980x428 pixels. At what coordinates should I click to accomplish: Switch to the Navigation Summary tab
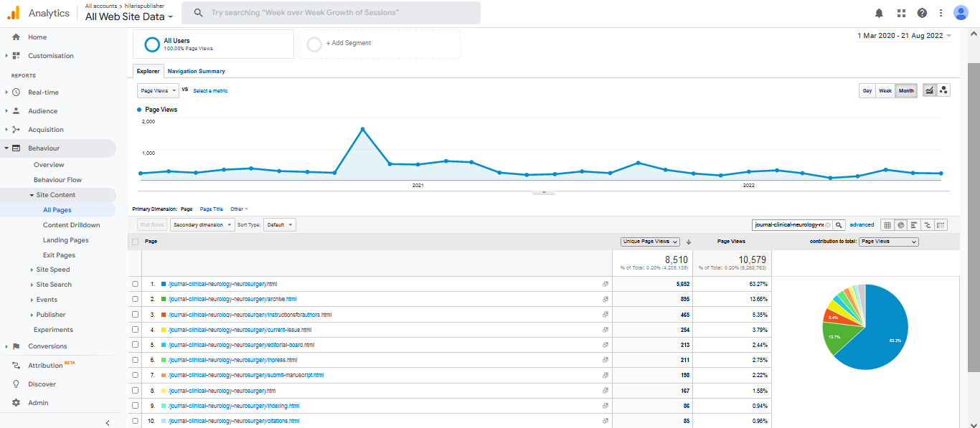coord(196,71)
